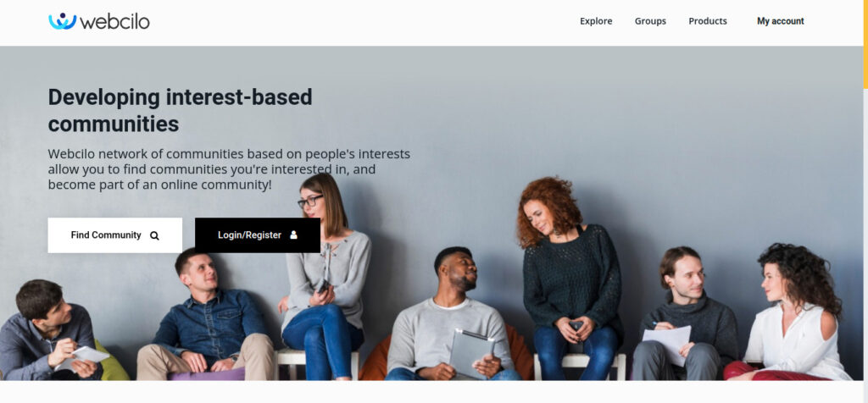Image resolution: width=868 pixels, height=403 pixels.
Task: Click the heading "Developing interest-based communities"
Action: click(x=180, y=110)
